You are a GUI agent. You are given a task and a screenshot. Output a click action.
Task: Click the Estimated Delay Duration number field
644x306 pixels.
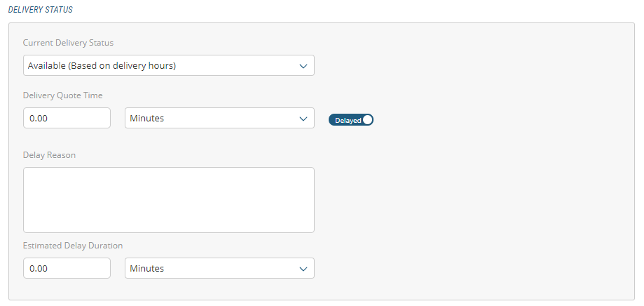click(67, 268)
